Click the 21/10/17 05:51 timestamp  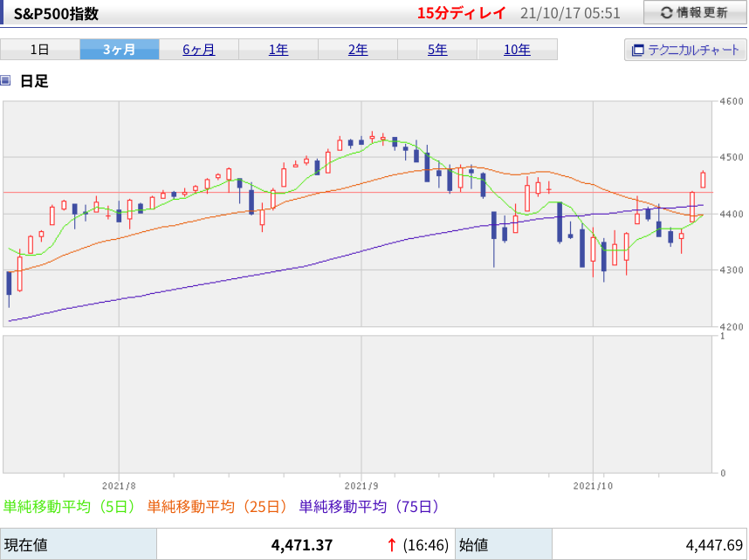[x=570, y=13]
